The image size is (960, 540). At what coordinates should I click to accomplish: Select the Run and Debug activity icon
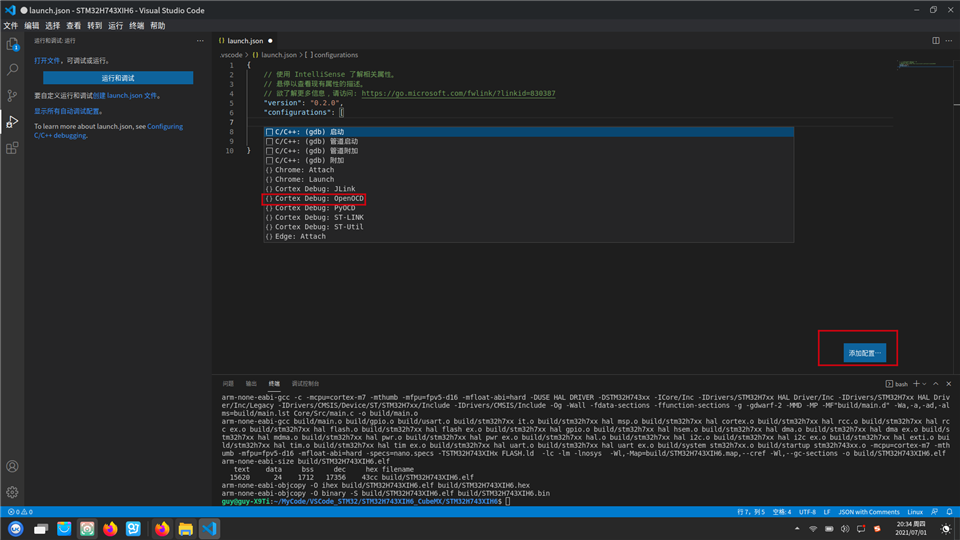[x=12, y=122]
